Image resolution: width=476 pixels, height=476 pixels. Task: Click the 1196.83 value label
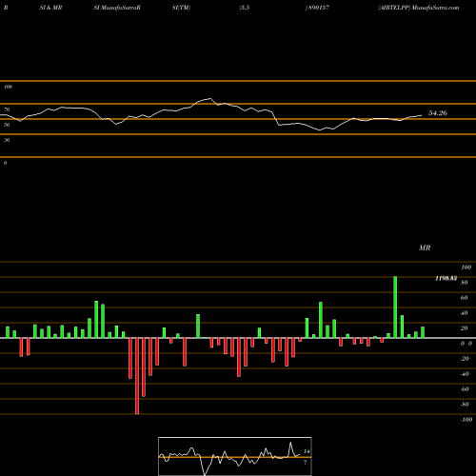pos(446,278)
